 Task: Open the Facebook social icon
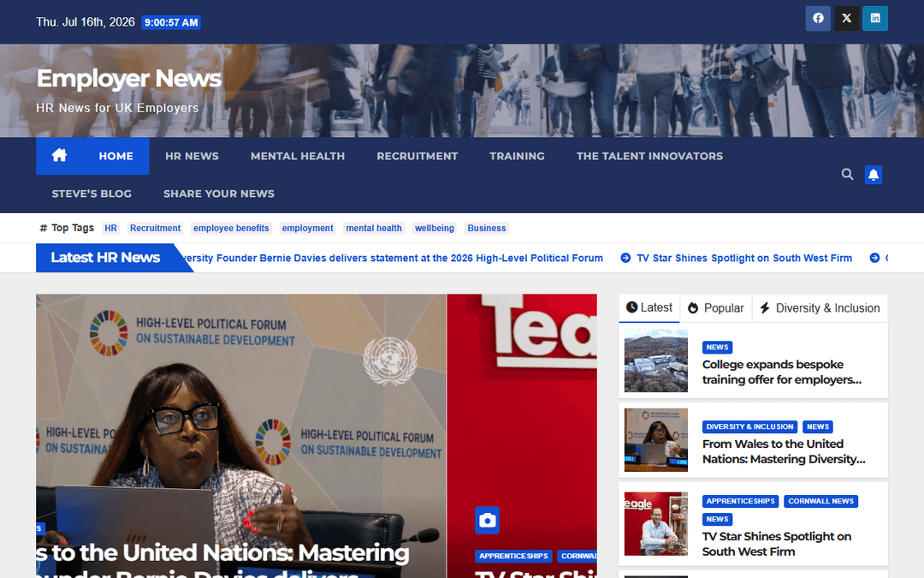pos(818,18)
